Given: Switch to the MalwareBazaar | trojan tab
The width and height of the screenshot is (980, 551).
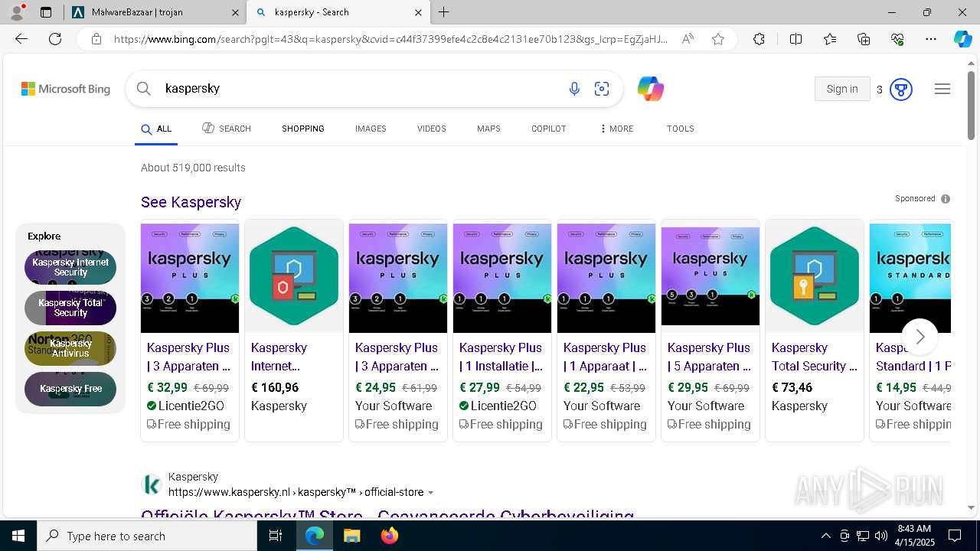Looking at the screenshot, I should pos(155,12).
